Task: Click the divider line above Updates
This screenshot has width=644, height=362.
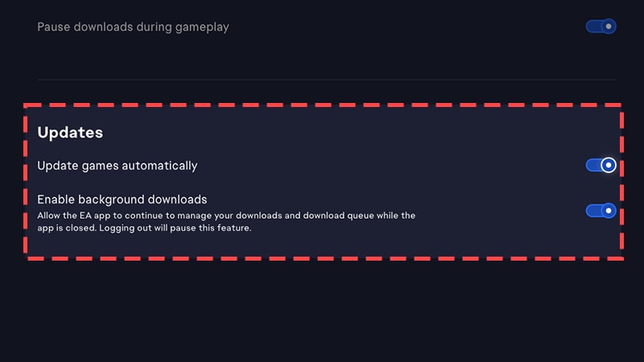Action: coord(326,80)
